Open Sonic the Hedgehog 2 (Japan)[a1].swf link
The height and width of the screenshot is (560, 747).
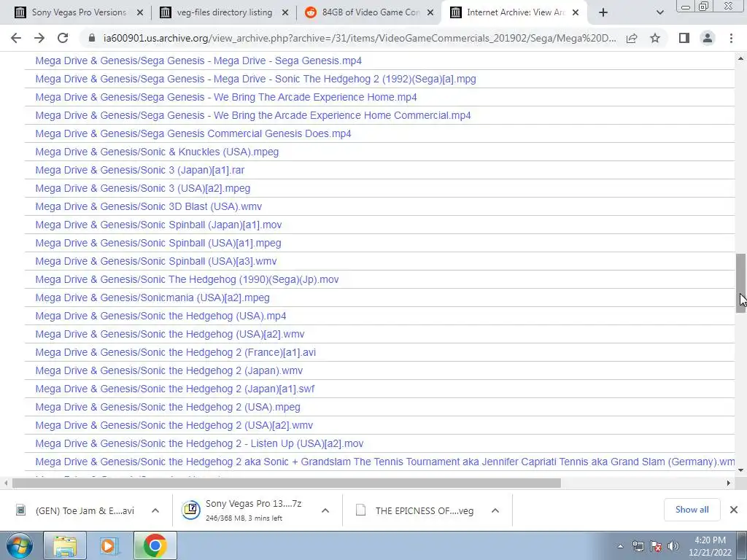tap(175, 389)
